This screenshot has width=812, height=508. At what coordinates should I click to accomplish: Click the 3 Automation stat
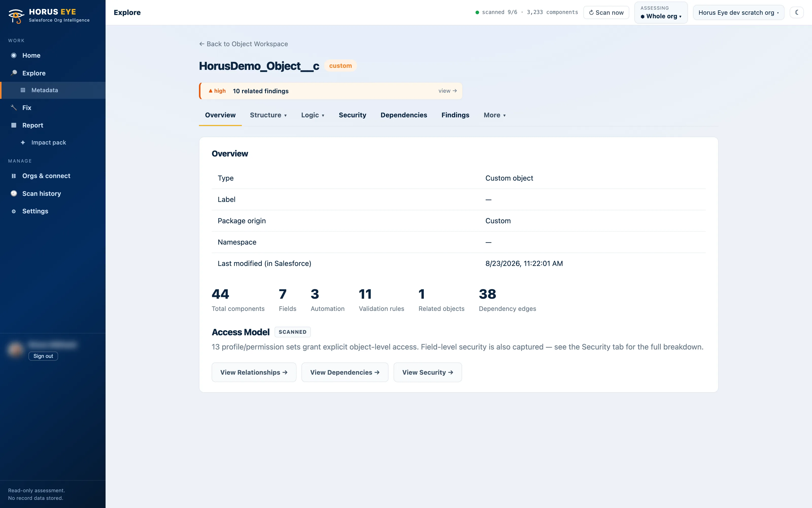click(328, 300)
